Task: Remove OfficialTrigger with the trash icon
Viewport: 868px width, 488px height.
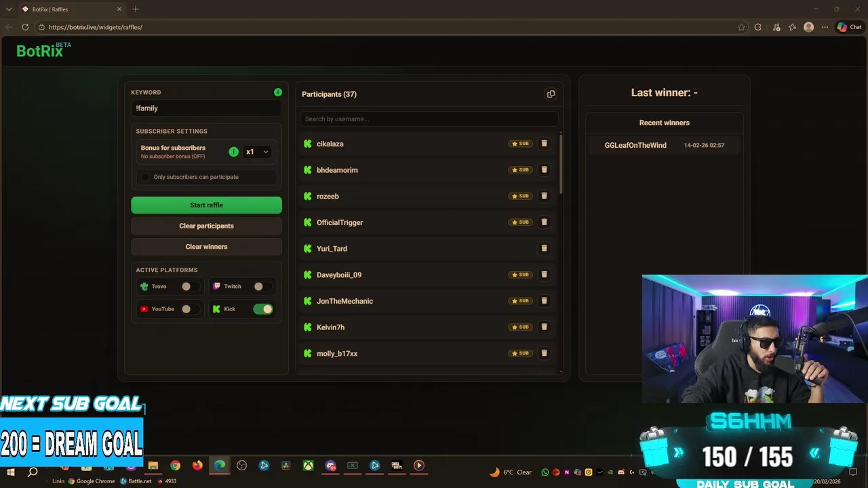Action: click(x=544, y=222)
